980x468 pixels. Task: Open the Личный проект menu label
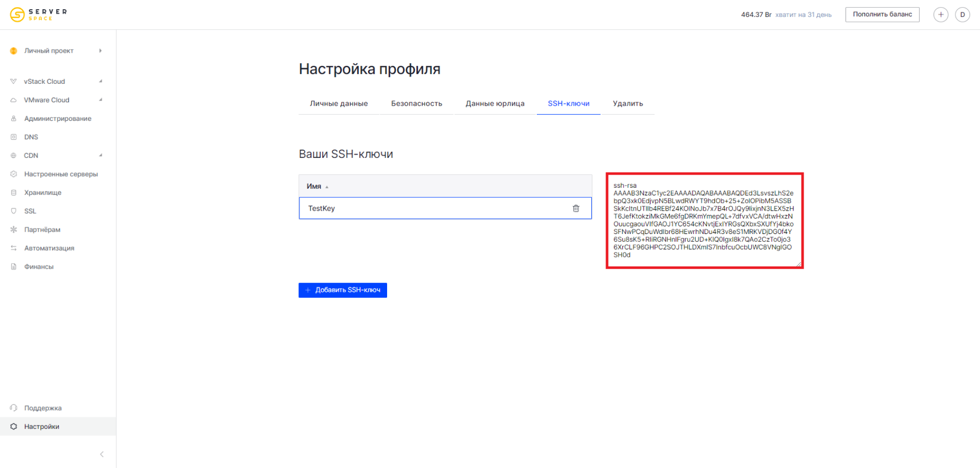pos(48,51)
